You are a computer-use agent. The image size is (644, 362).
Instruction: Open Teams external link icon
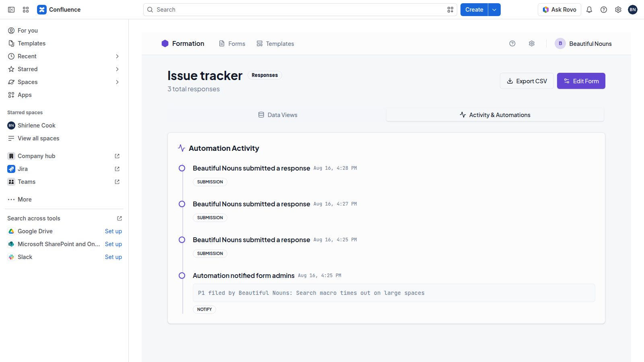tap(117, 182)
